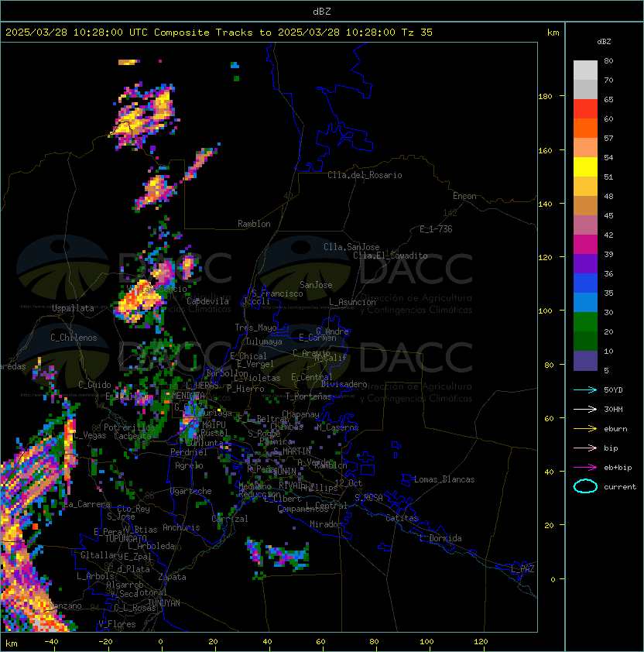Click the '50YD' legend label
Screen dimensions: 644x652
(x=613, y=389)
